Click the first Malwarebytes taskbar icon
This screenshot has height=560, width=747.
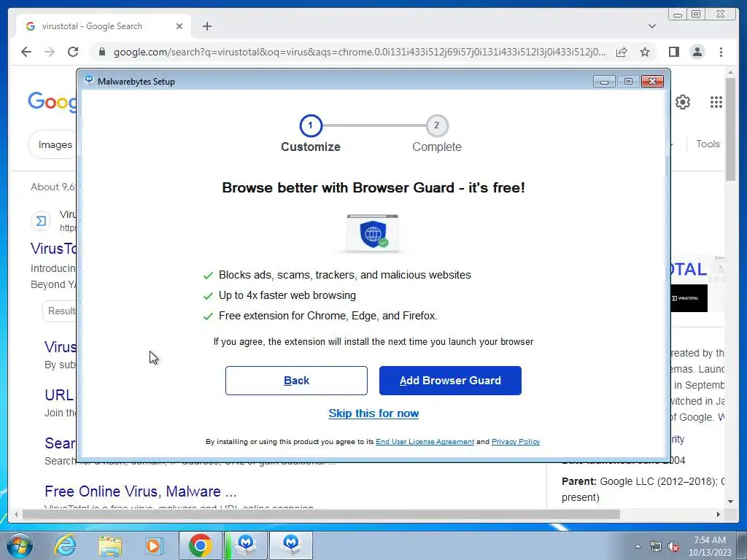point(246,545)
